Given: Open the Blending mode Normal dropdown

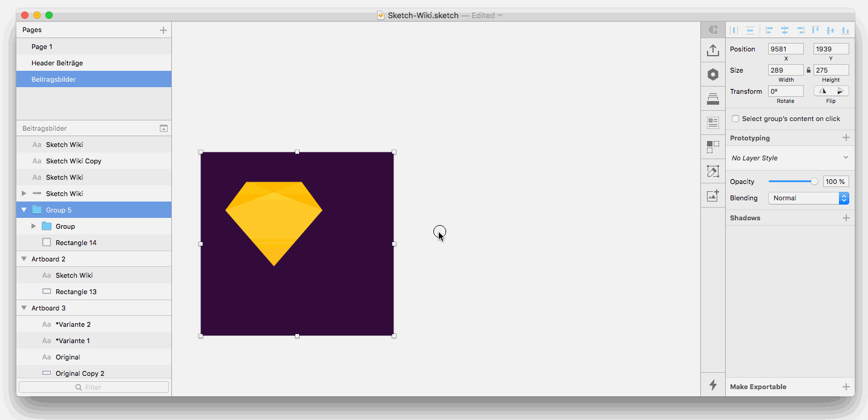Looking at the screenshot, I should click(x=809, y=198).
